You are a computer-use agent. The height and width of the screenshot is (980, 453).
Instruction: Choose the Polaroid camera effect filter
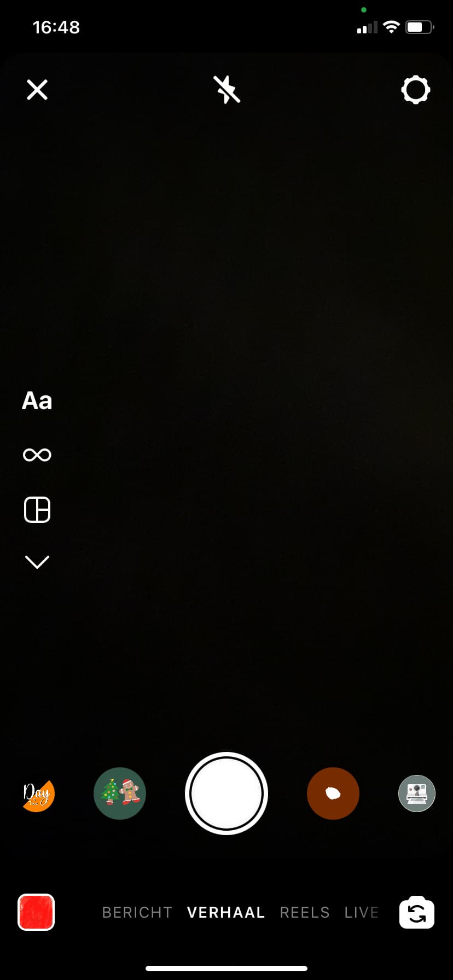pyautogui.click(x=417, y=794)
